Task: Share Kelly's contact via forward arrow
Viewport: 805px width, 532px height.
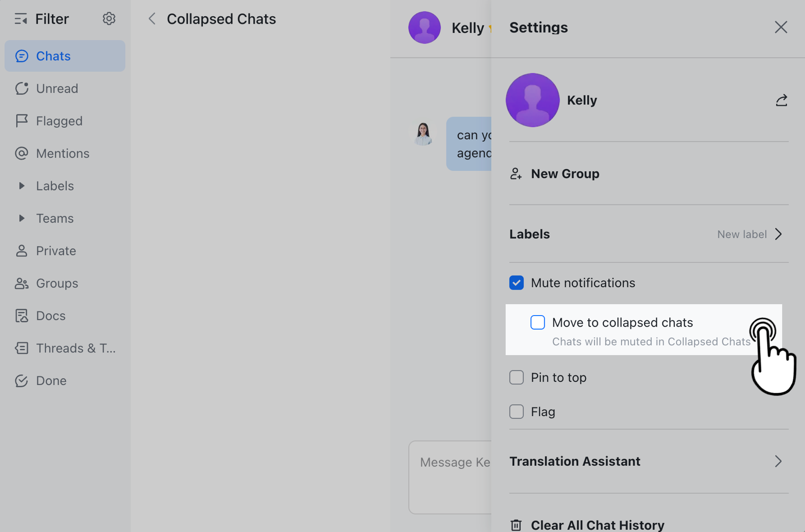Action: [782, 100]
